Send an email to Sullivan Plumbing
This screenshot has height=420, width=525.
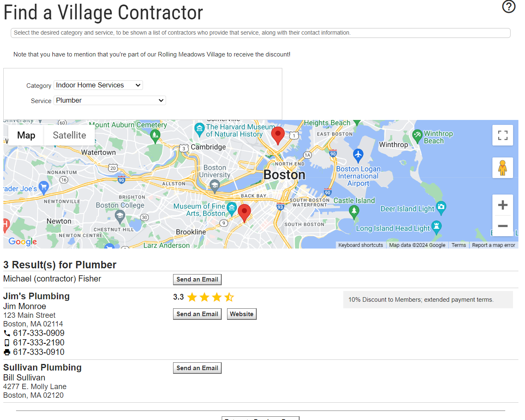[x=197, y=368]
